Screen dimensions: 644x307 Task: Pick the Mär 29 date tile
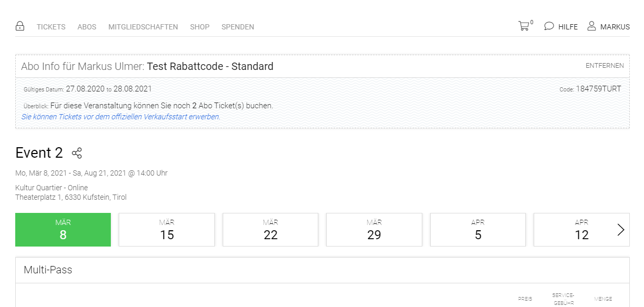click(x=374, y=230)
